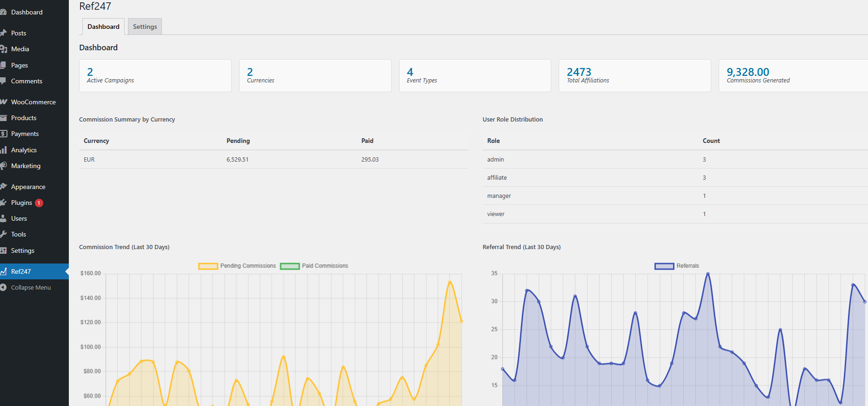Open Pages menu item
Image resolution: width=868 pixels, height=406 pixels.
34,65
